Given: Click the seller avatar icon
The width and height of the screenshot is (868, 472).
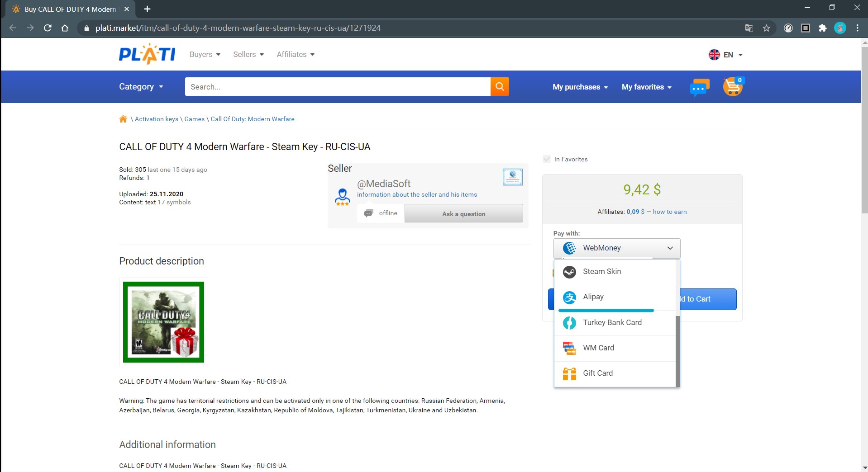Looking at the screenshot, I should pyautogui.click(x=342, y=197).
